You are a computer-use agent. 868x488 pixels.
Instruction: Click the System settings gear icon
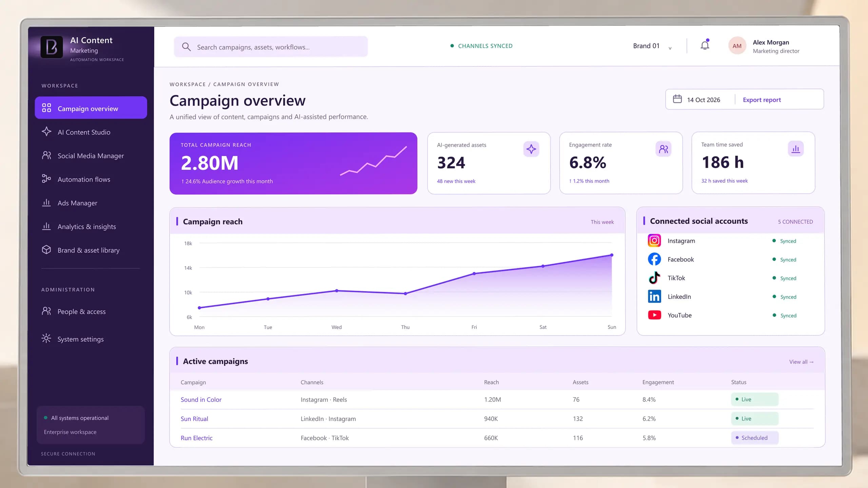point(46,339)
